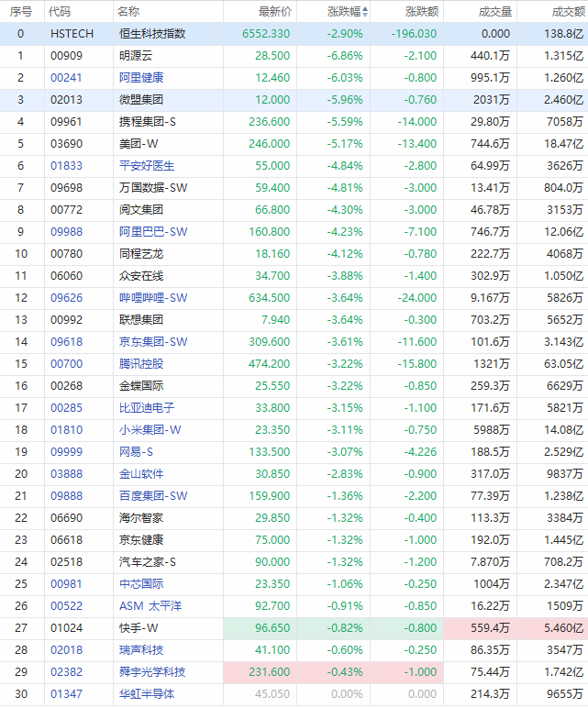Select the 恒生科技指数 name cell

[x=152, y=34]
